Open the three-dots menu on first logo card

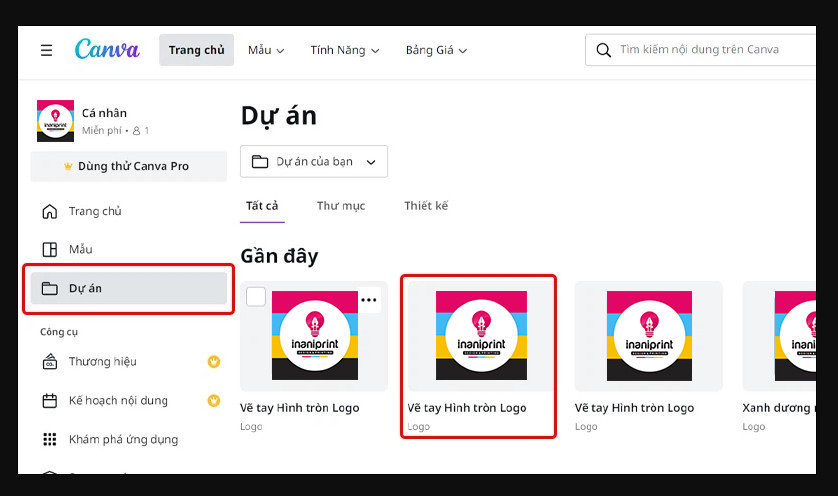(x=369, y=300)
